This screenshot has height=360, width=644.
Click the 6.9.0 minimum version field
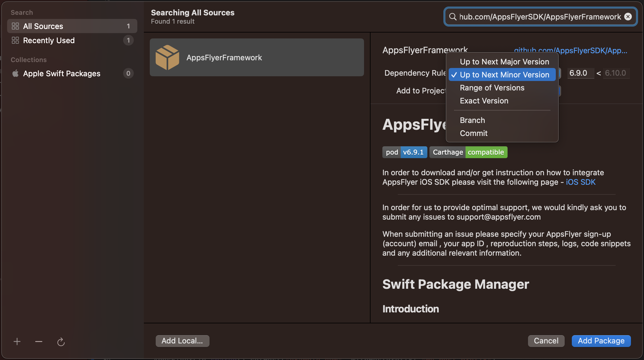(580, 73)
